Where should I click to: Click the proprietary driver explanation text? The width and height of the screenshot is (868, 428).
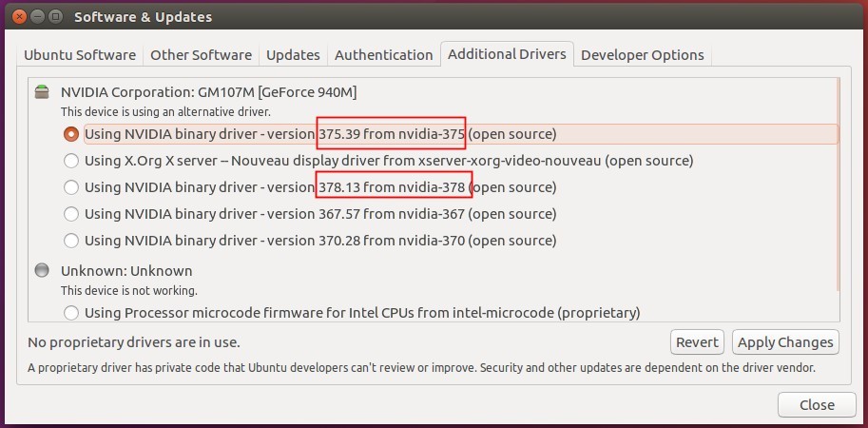(422, 368)
